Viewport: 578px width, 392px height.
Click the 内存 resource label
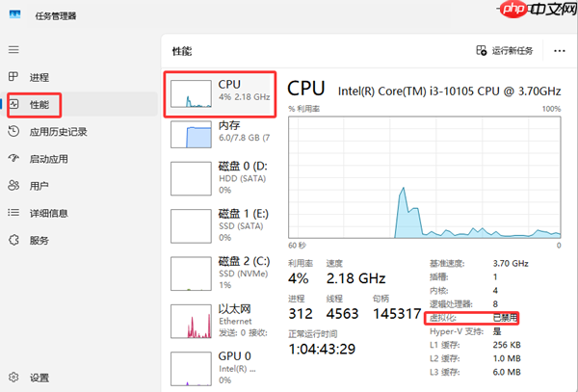point(229,125)
